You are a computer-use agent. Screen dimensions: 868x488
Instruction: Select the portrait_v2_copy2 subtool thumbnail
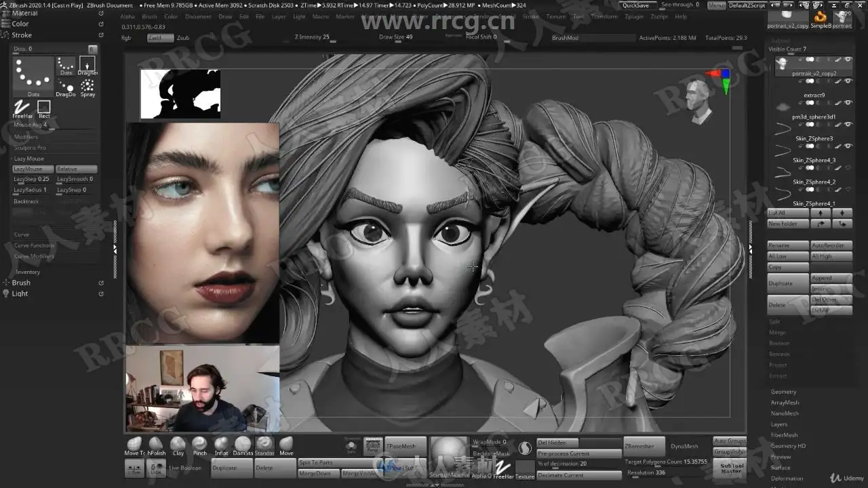(782, 64)
